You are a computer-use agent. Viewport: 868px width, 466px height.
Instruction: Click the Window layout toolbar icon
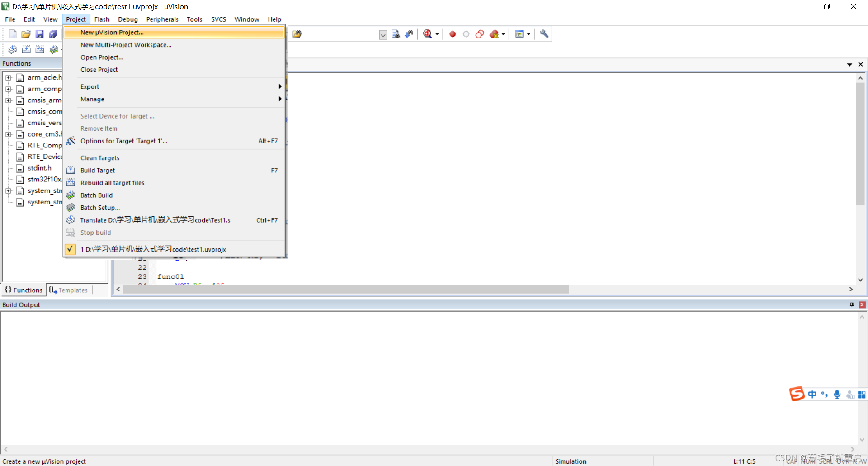pos(519,34)
